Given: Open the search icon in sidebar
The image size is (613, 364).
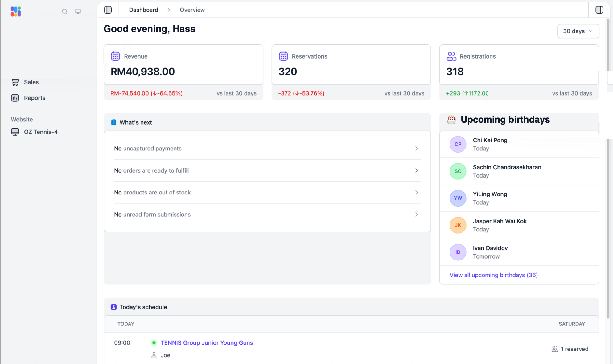Looking at the screenshot, I should (x=64, y=11).
